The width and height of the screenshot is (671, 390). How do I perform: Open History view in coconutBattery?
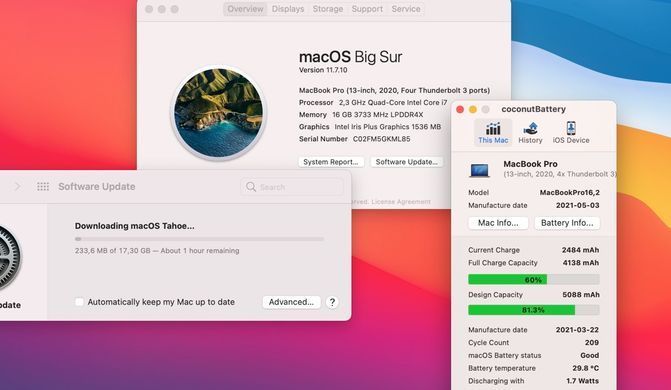tap(530, 133)
